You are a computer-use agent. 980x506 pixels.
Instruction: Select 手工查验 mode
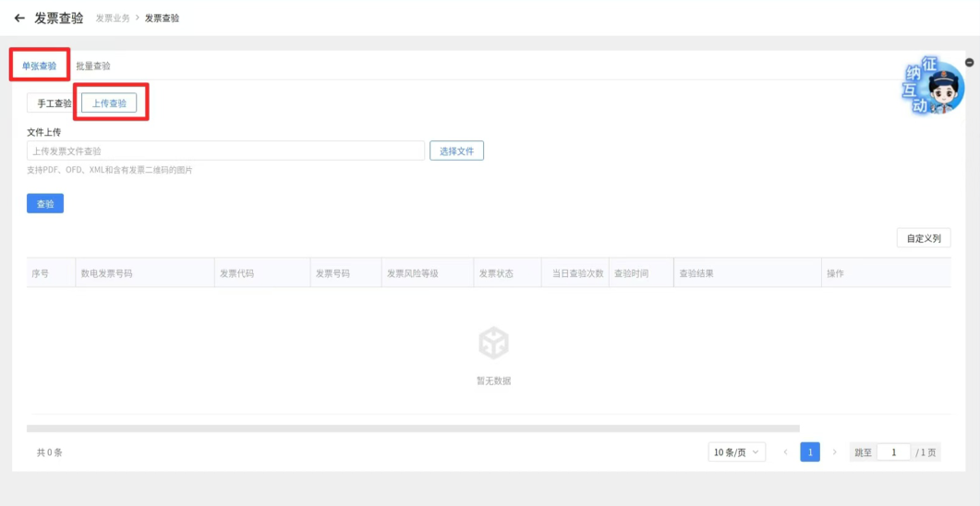(54, 103)
